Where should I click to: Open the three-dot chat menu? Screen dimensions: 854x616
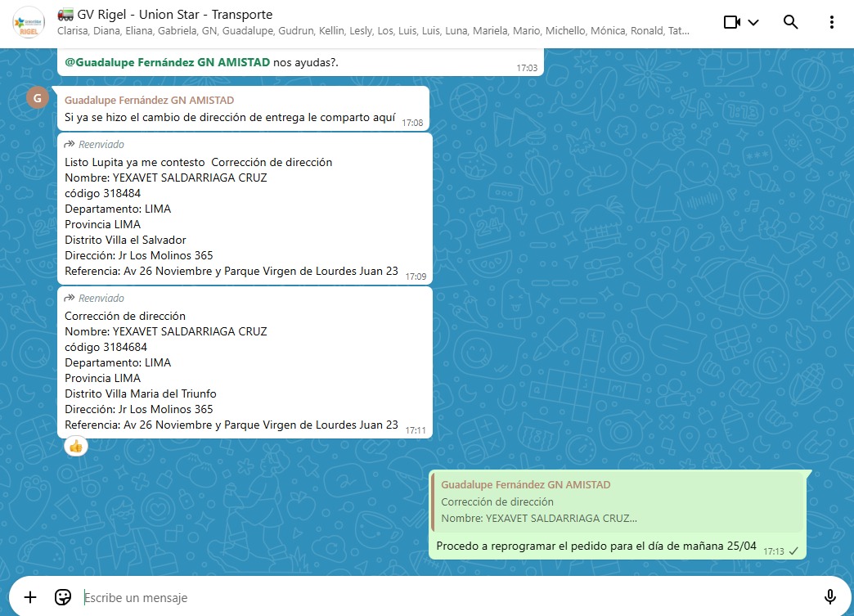[x=832, y=22]
